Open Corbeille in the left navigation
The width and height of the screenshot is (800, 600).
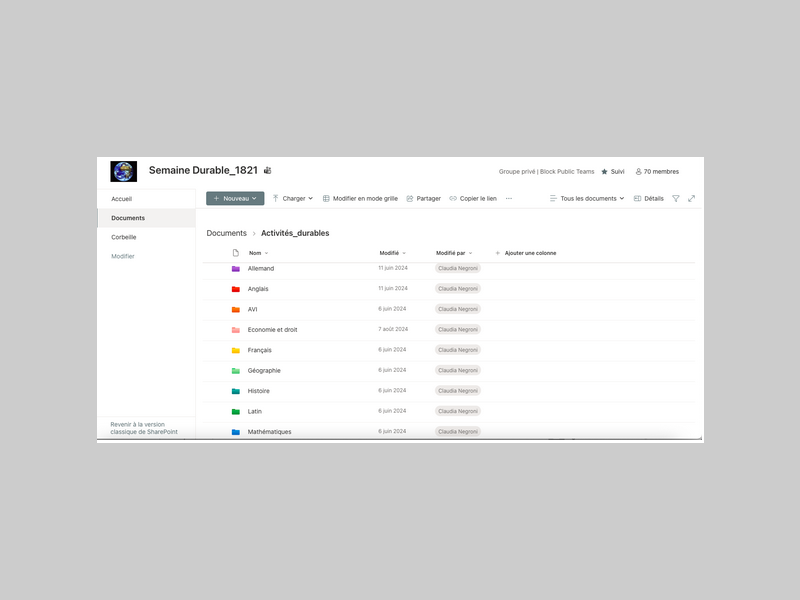(123, 237)
